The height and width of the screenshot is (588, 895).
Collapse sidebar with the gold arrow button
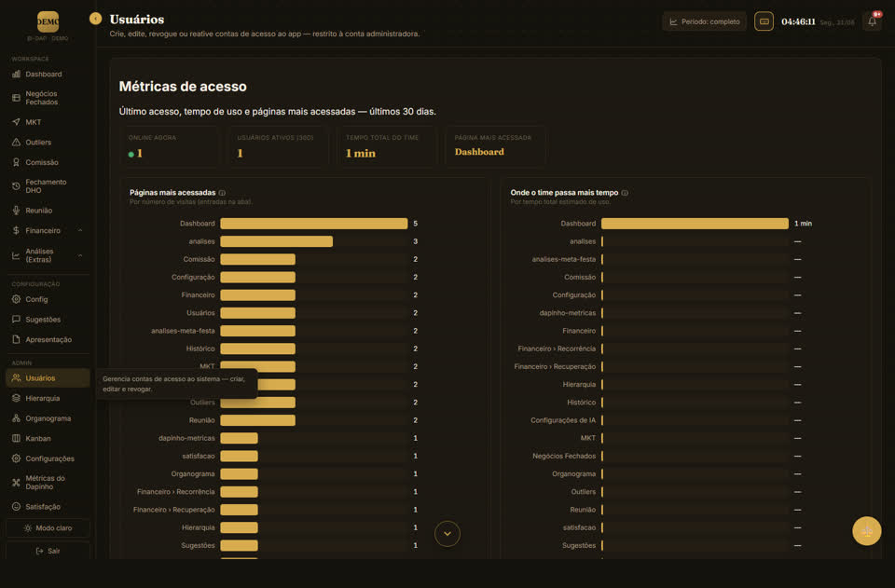95,19
